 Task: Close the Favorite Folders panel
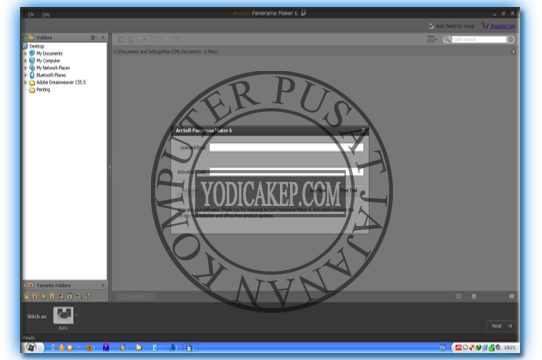[x=103, y=285]
